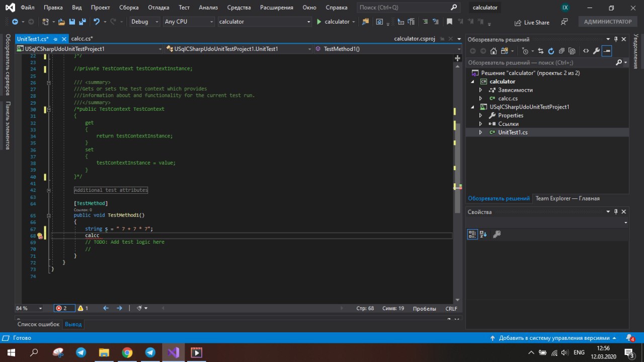Open the Сборка menu
This screenshot has width=644, height=362.
coord(129,8)
